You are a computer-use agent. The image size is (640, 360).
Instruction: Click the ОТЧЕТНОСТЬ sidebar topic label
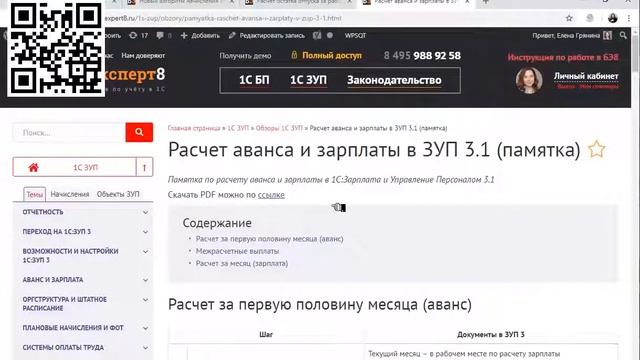pyautogui.click(x=43, y=212)
